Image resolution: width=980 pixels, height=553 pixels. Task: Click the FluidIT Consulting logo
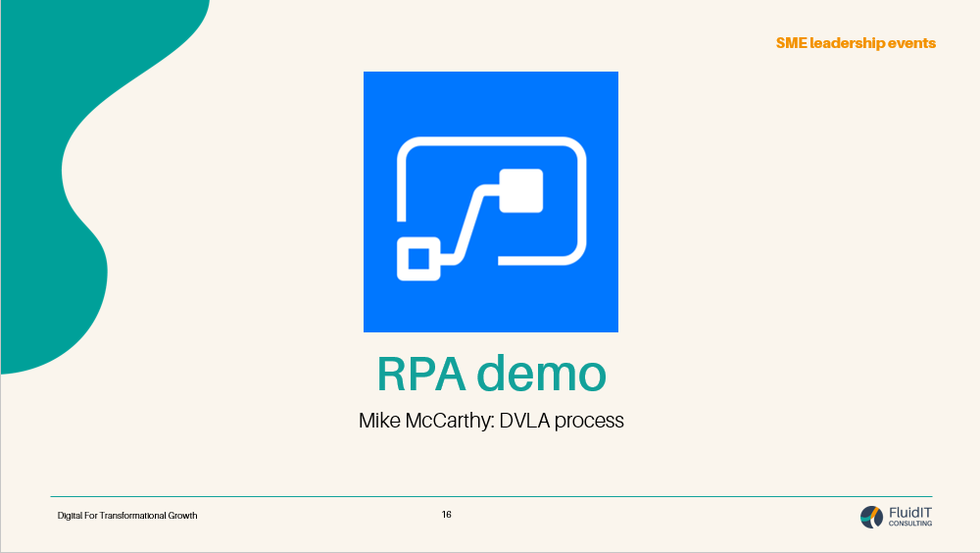(896, 517)
